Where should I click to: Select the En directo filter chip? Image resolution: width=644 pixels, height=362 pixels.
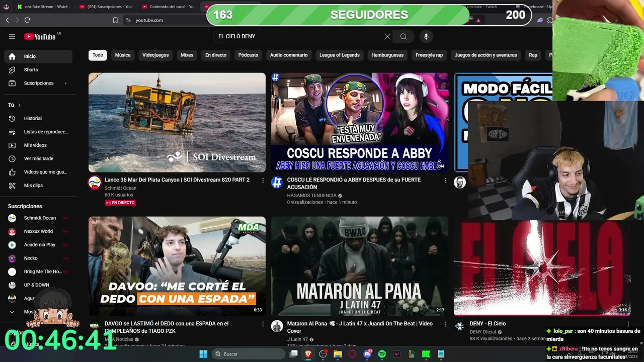[x=216, y=55]
